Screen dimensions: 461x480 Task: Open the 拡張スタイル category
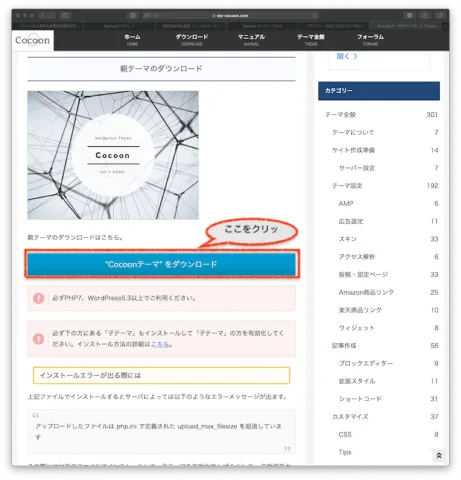point(357,381)
